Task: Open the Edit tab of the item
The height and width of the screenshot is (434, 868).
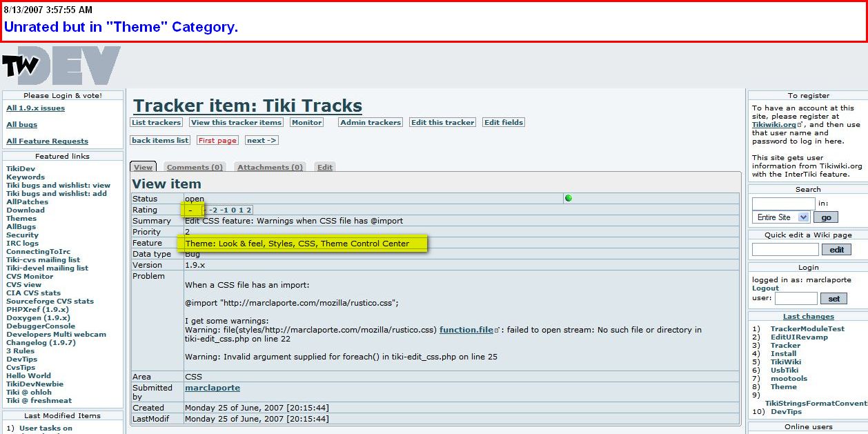Action: coord(325,167)
